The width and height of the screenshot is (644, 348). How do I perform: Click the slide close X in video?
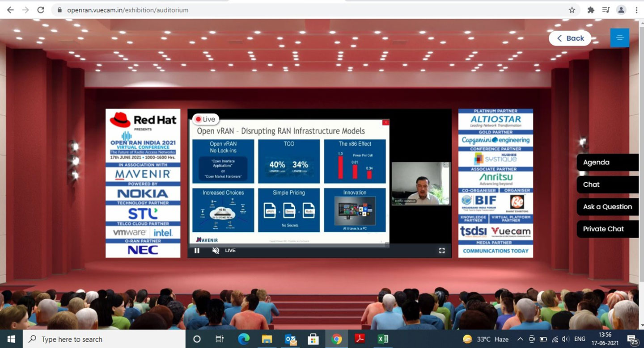(386, 122)
